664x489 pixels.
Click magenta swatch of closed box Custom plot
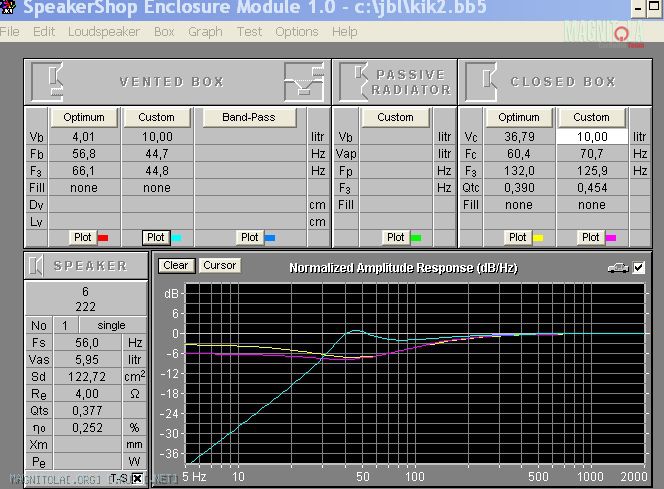(610, 238)
